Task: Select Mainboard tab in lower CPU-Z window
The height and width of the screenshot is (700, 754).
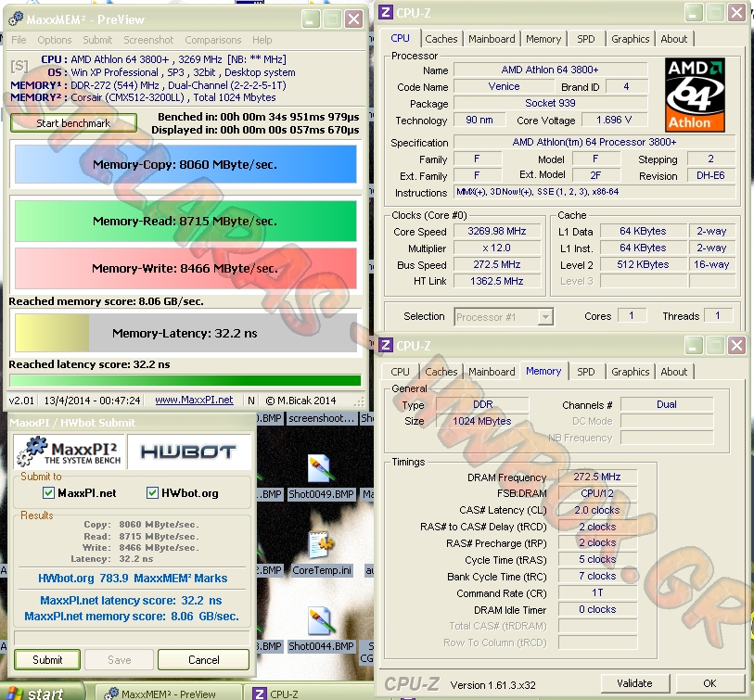Action: pyautogui.click(x=492, y=372)
